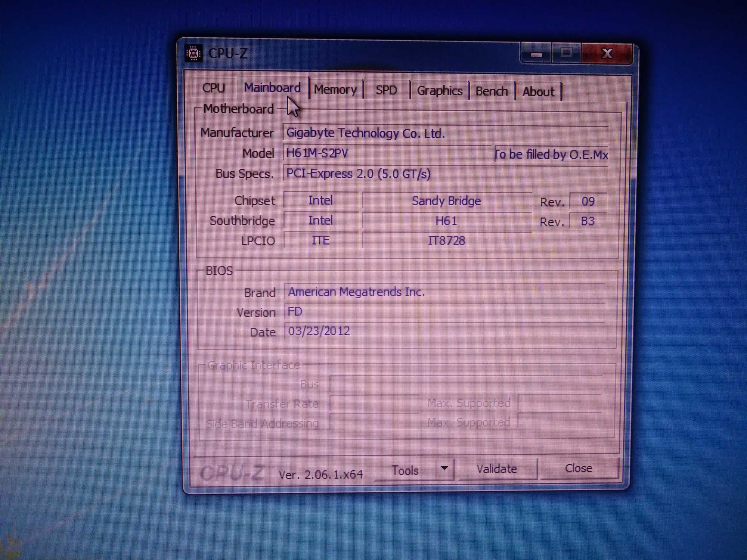This screenshot has height=560, width=747.
Task: Click the Graphic Interface Bus field
Action: coord(466,383)
